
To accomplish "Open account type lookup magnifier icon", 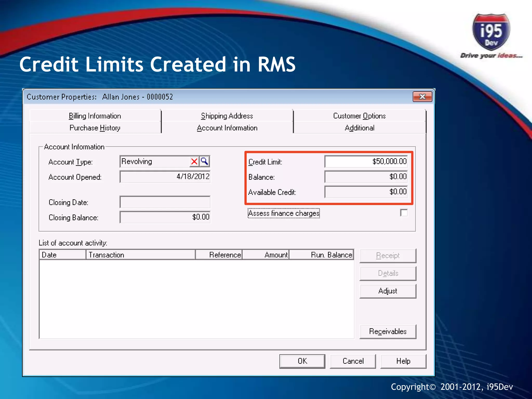I will 204,162.
